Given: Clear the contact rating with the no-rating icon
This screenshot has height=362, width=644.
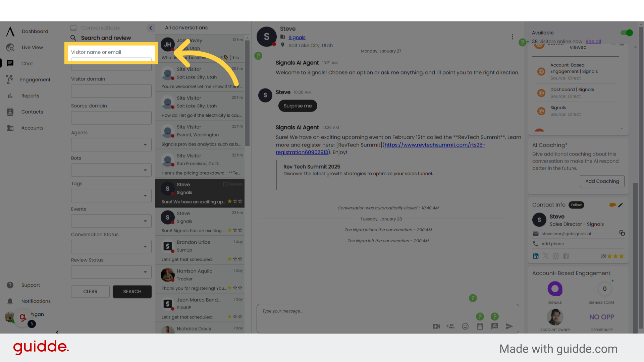Looking at the screenshot, I should (603, 256).
